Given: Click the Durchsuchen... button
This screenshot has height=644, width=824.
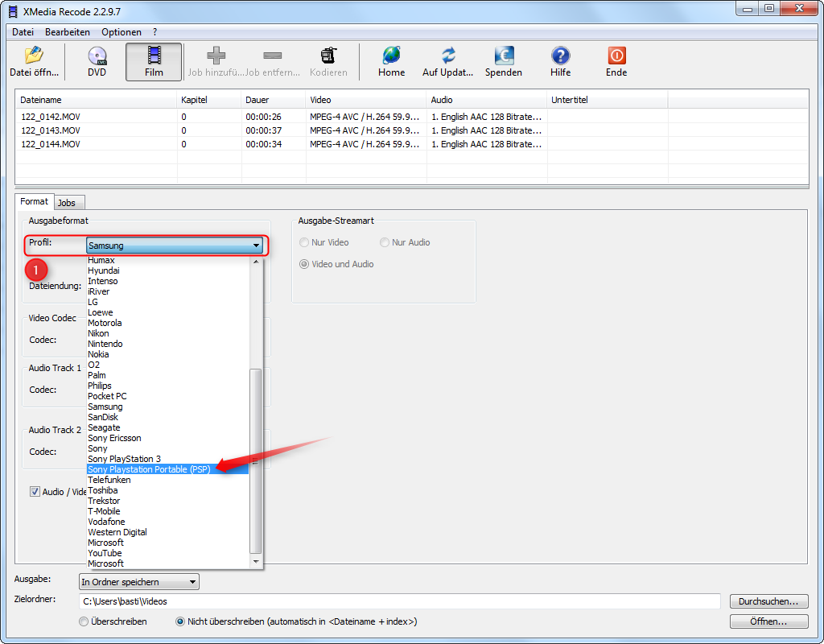Looking at the screenshot, I should (x=768, y=601).
